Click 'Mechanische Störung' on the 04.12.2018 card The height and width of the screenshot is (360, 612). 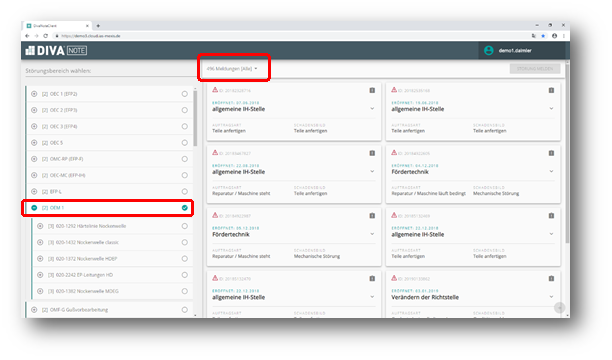click(x=496, y=194)
